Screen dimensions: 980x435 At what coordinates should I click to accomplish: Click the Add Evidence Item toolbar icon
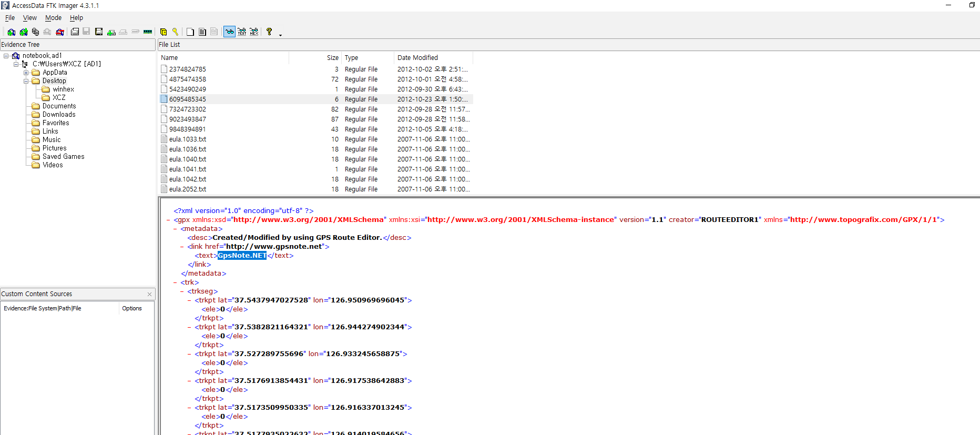coord(11,32)
